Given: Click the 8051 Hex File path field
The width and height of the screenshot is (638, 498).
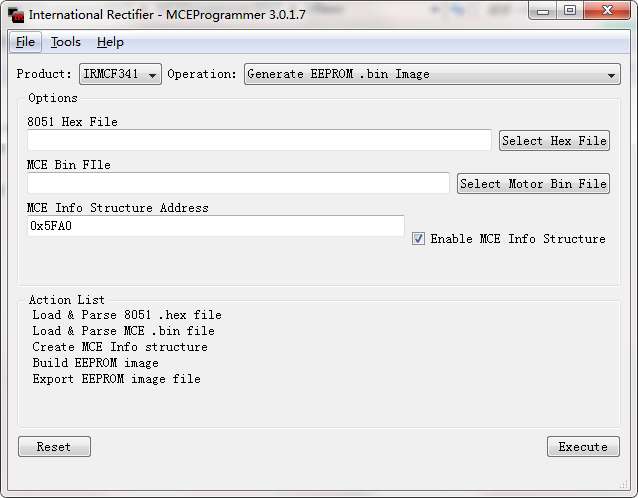Looking at the screenshot, I should coord(259,140).
